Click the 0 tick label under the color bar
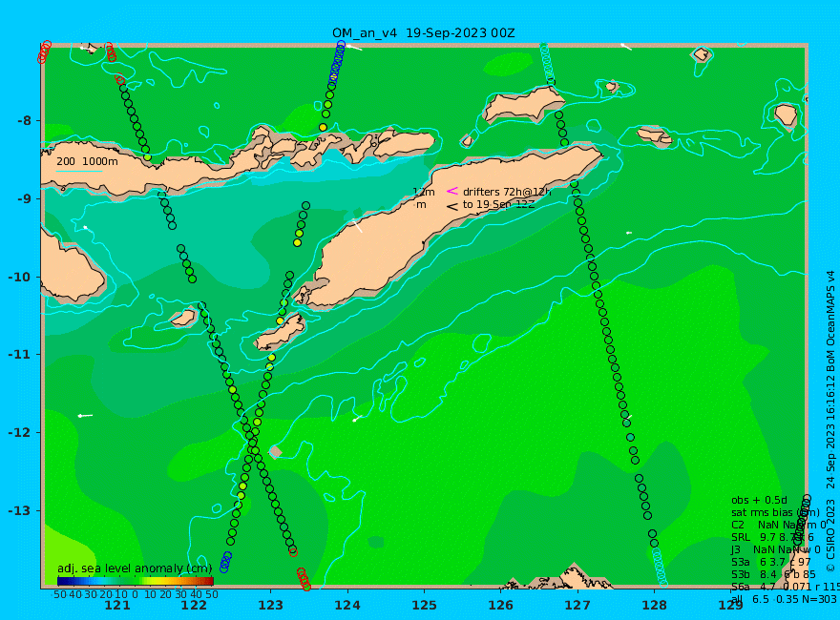Image resolution: width=840 pixels, height=620 pixels. pyautogui.click(x=135, y=595)
